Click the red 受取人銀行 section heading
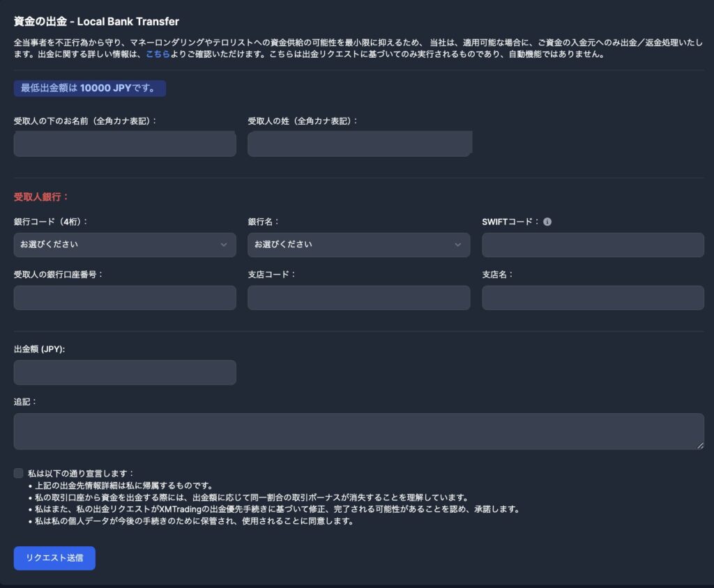 pyautogui.click(x=42, y=197)
